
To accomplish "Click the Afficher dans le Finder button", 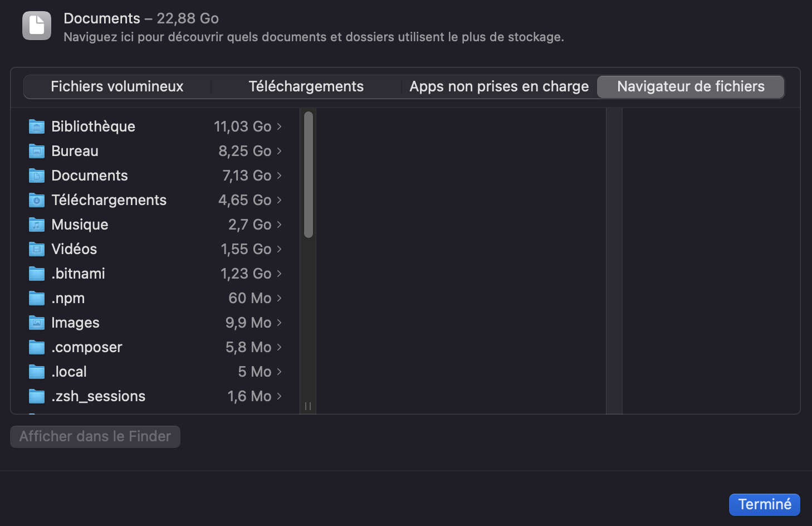I will click(95, 436).
